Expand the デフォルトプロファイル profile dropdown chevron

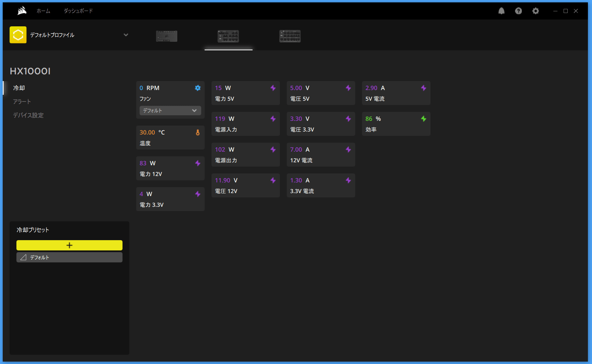tap(126, 35)
